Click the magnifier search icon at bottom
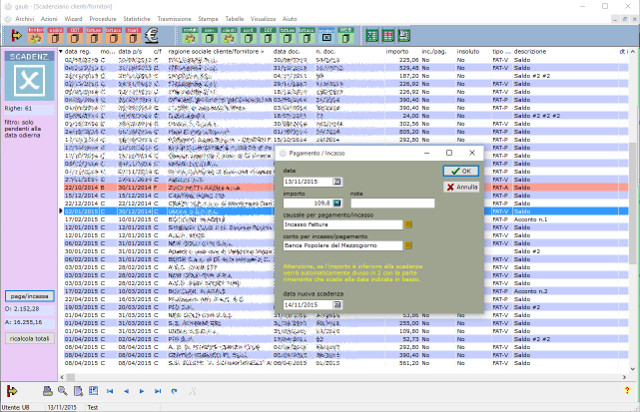The image size is (640, 412). [63, 390]
